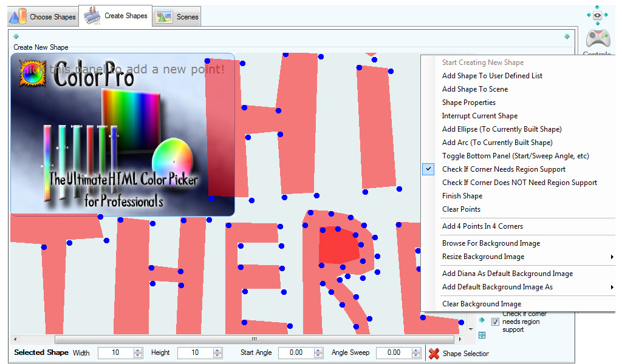622x364 pixels.
Task: Click the gamepad Controls icon
Action: pyautogui.click(x=598, y=39)
